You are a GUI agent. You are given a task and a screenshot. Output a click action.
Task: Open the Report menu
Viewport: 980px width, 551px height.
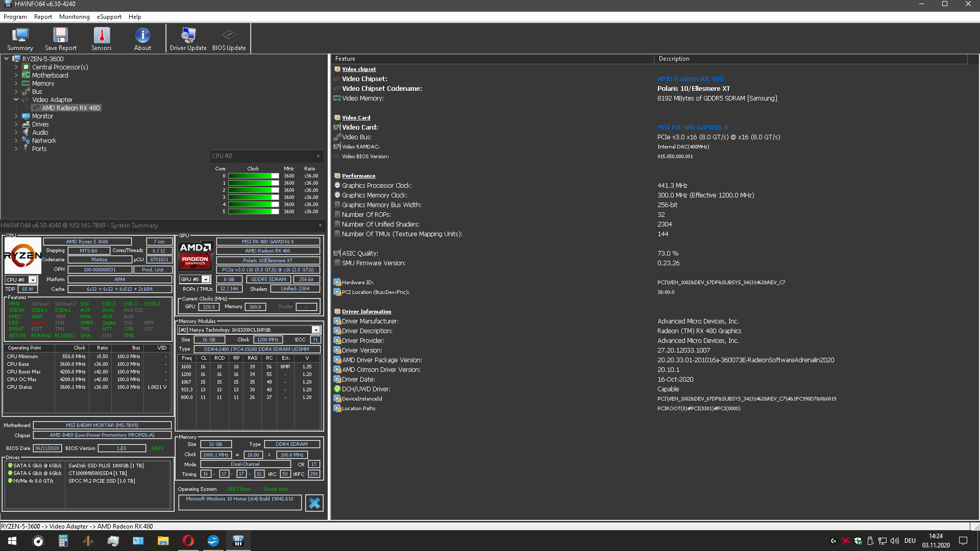click(43, 17)
